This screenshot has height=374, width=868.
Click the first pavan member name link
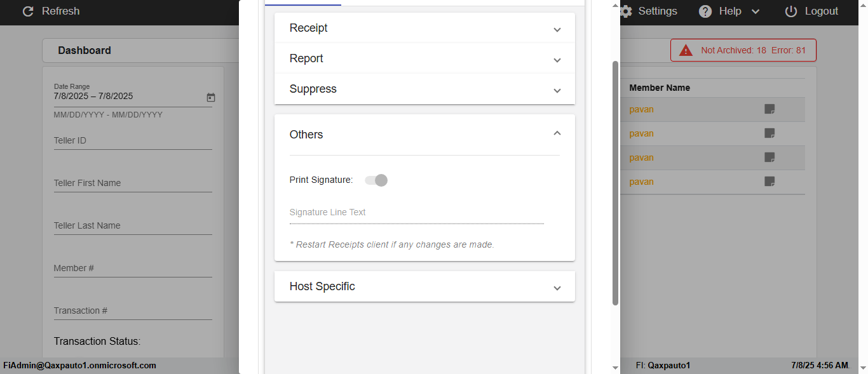point(641,109)
